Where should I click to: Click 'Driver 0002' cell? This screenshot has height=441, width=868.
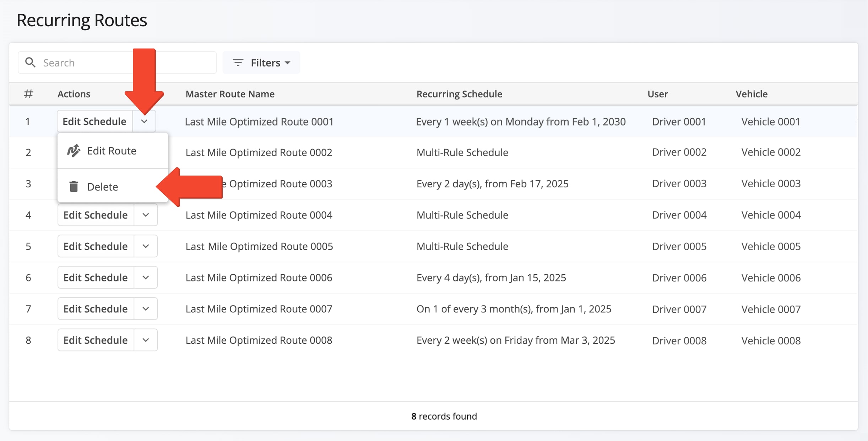pyautogui.click(x=679, y=152)
